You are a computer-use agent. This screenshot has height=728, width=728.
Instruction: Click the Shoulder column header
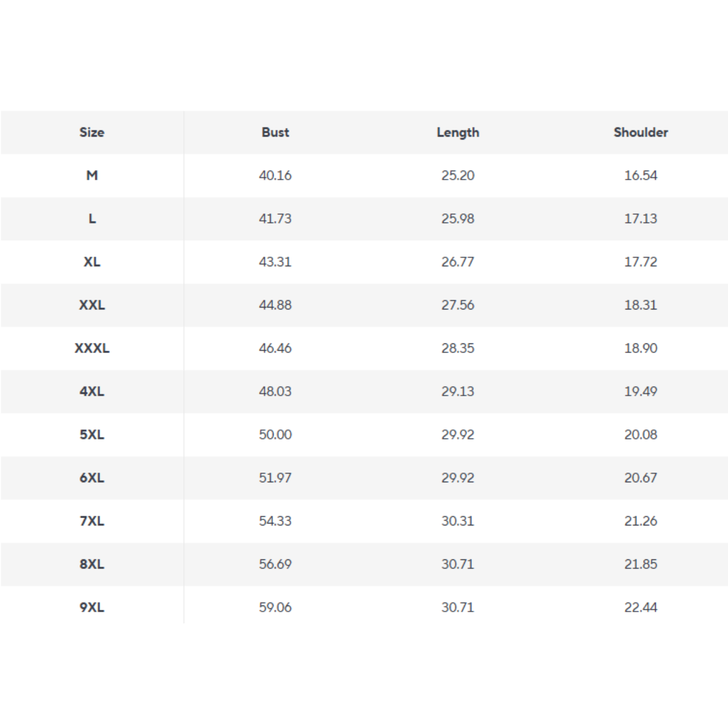point(641,132)
